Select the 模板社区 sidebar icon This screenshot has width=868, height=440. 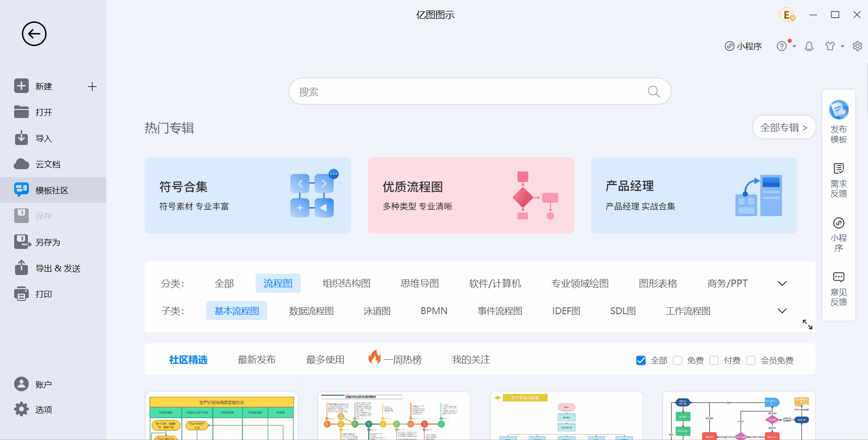pos(21,190)
